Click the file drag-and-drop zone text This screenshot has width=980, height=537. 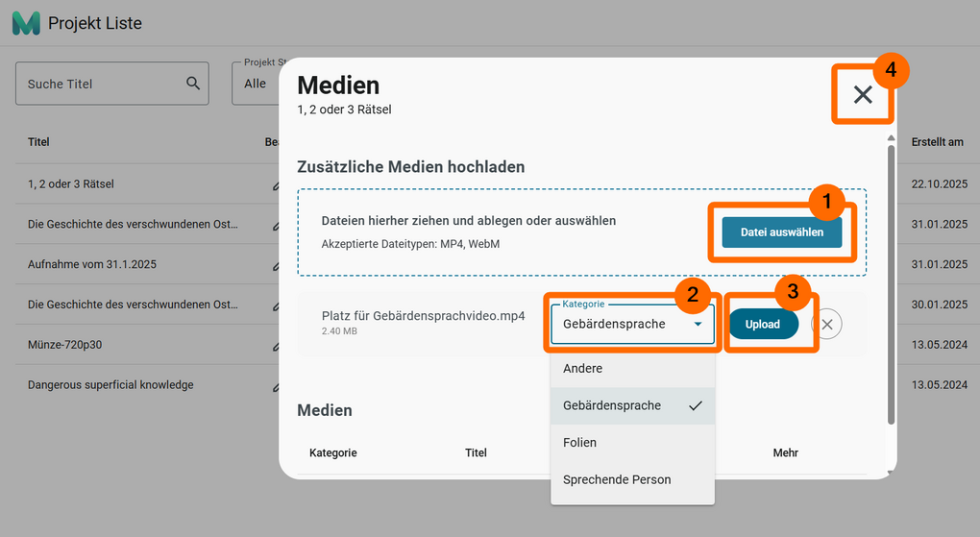pos(468,221)
